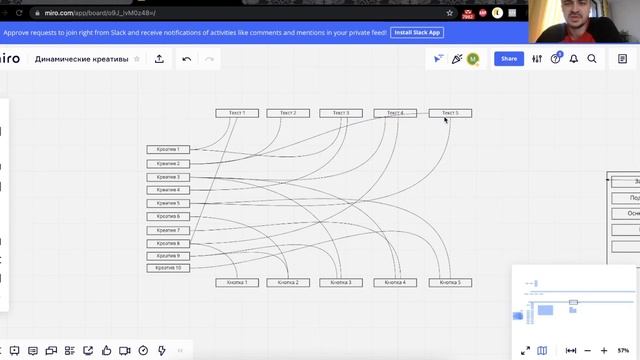Export the board with upload icon

159,59
